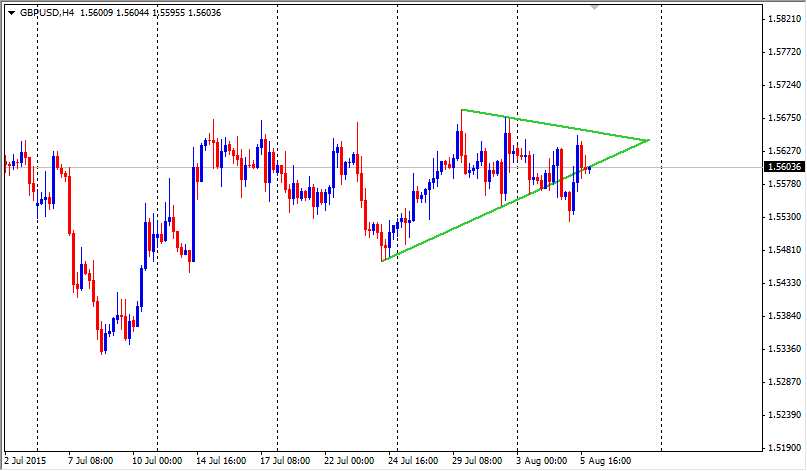The height and width of the screenshot is (471, 807).
Task: Click the 14 Jul 16:00 time label
Action: coord(221,461)
